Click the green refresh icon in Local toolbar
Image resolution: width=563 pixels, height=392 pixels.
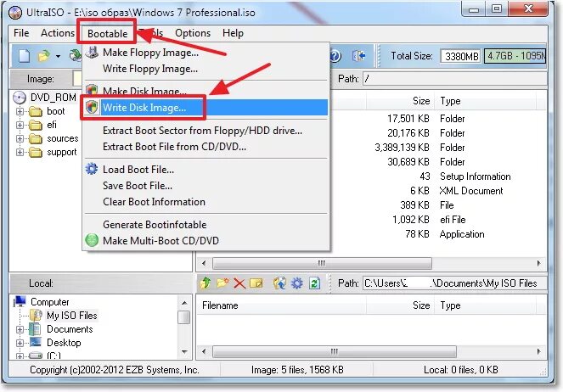[314, 283]
